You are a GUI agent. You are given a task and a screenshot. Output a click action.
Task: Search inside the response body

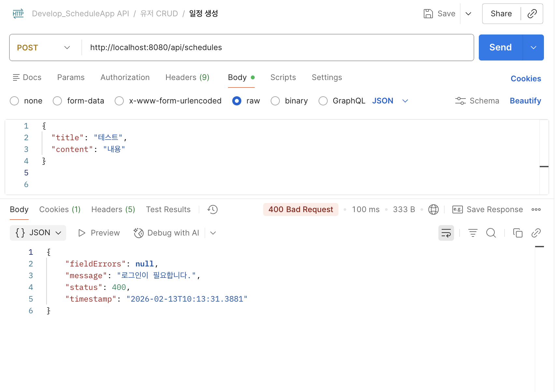[491, 233]
